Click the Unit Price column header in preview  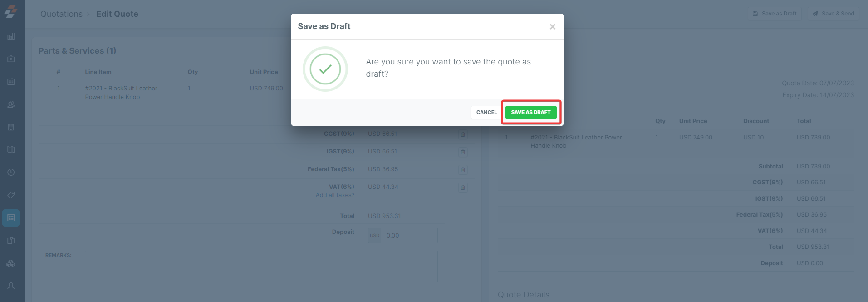[x=693, y=121]
